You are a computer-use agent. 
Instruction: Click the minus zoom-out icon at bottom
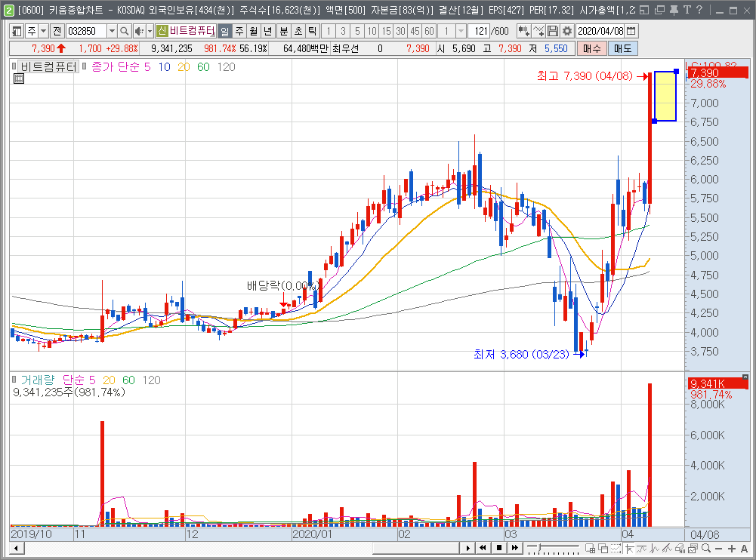pos(718,549)
